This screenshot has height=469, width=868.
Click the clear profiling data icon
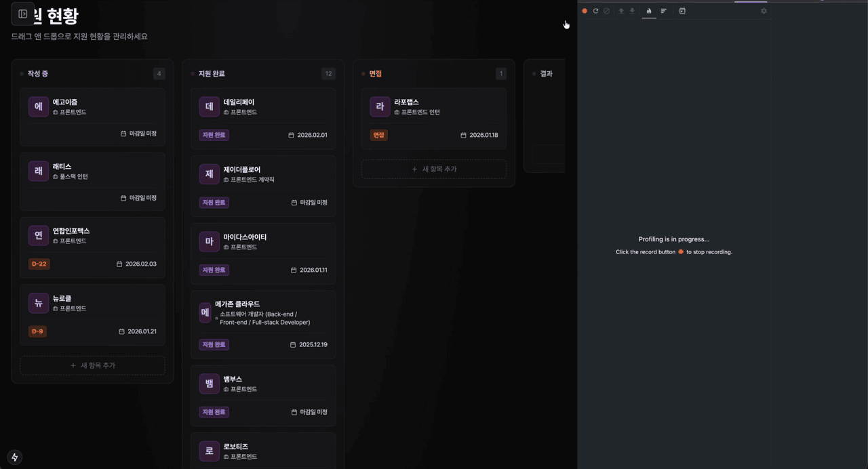[x=606, y=11]
